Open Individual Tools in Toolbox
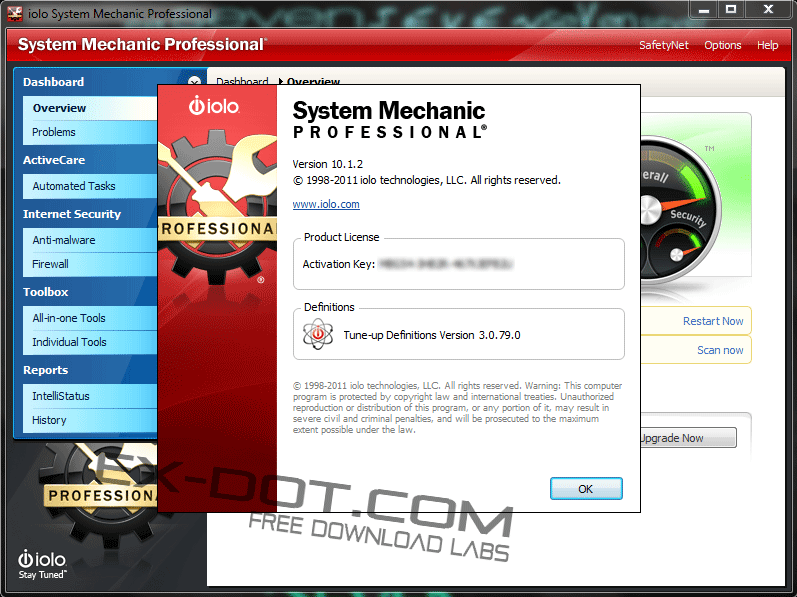This screenshot has width=797, height=597. (90, 342)
